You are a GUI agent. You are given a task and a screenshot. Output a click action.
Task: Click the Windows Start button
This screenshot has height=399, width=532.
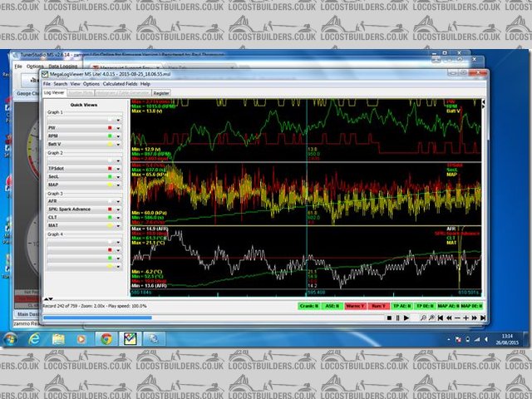tap(12, 339)
